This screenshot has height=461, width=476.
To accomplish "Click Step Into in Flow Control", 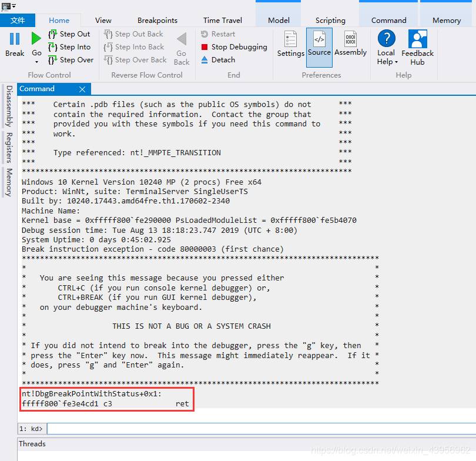I will click(69, 47).
